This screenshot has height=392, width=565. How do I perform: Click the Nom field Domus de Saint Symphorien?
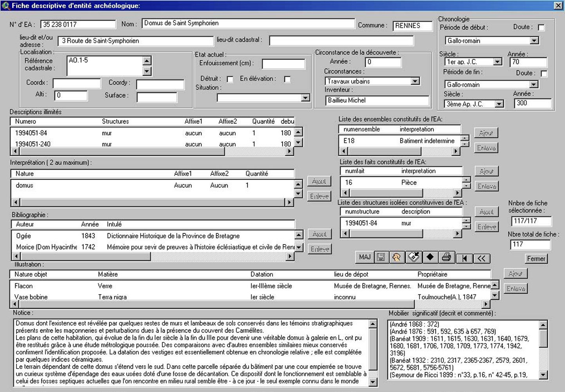pyautogui.click(x=248, y=23)
